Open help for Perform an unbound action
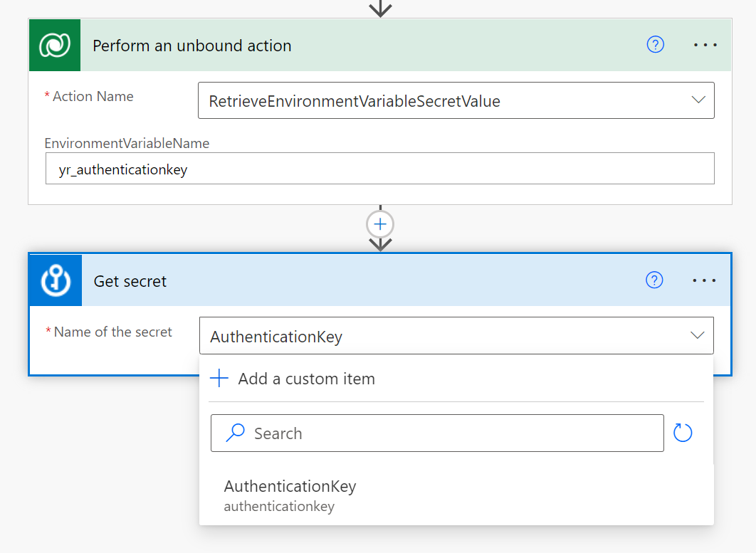 click(x=655, y=44)
